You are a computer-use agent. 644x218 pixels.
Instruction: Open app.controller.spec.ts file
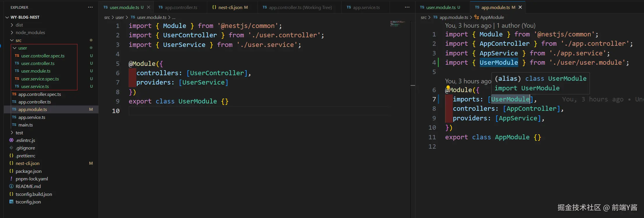[x=40, y=94]
